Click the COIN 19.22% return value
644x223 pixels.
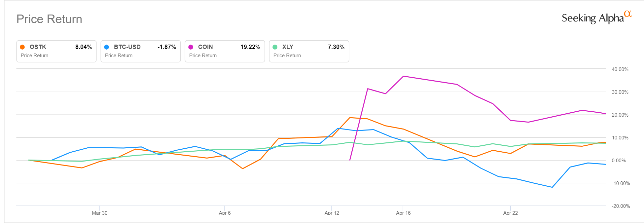(x=250, y=47)
